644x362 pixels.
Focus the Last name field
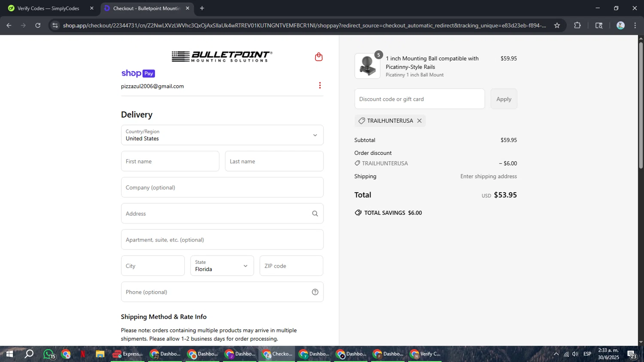[274, 161]
